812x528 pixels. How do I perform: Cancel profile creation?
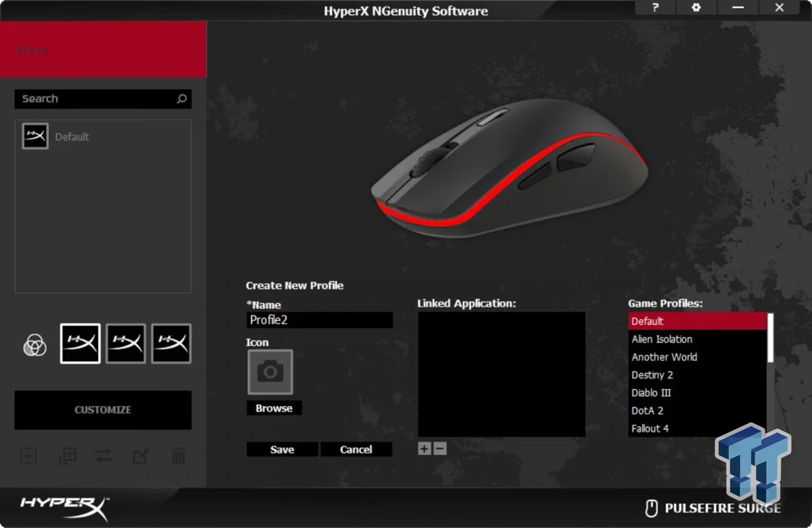[356, 449]
